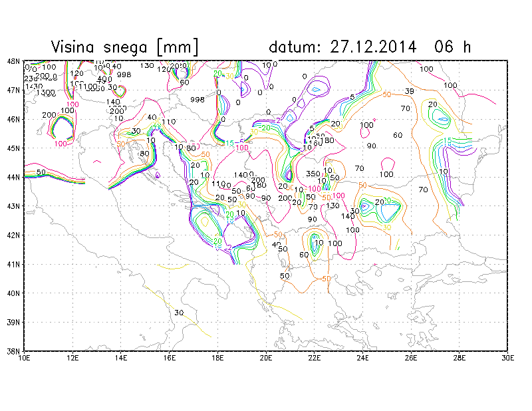Select the 41N latitude axis label

tap(13, 264)
